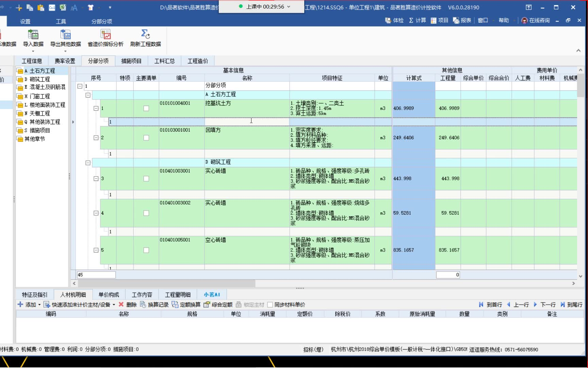Collapse the A 土石方工程 section

pyautogui.click(x=88, y=95)
